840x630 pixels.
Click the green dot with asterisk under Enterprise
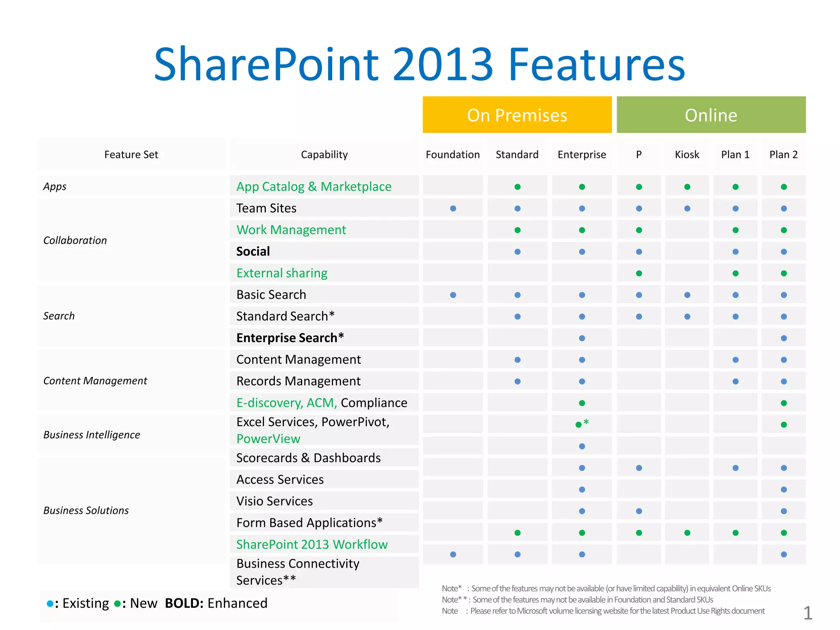[579, 425]
